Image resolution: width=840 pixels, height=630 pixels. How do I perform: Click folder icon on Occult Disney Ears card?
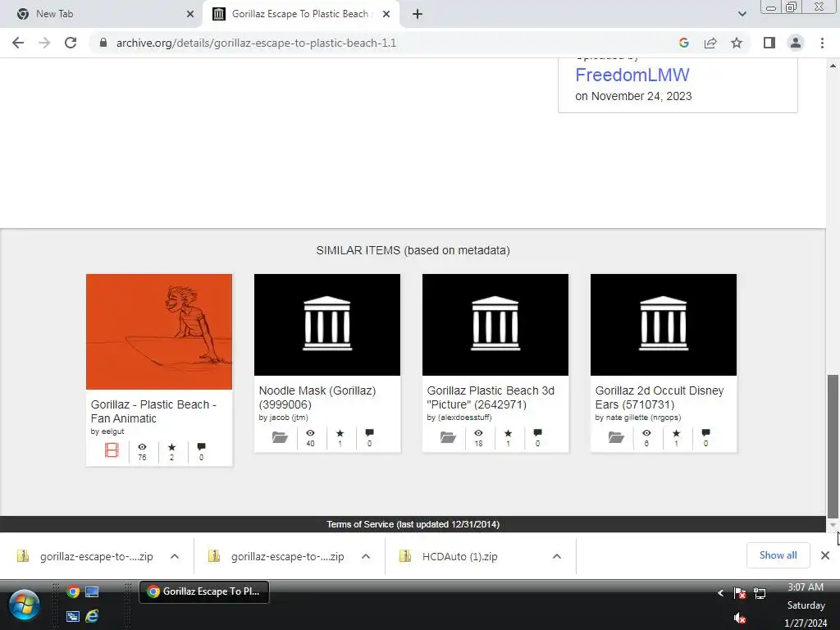point(616,437)
